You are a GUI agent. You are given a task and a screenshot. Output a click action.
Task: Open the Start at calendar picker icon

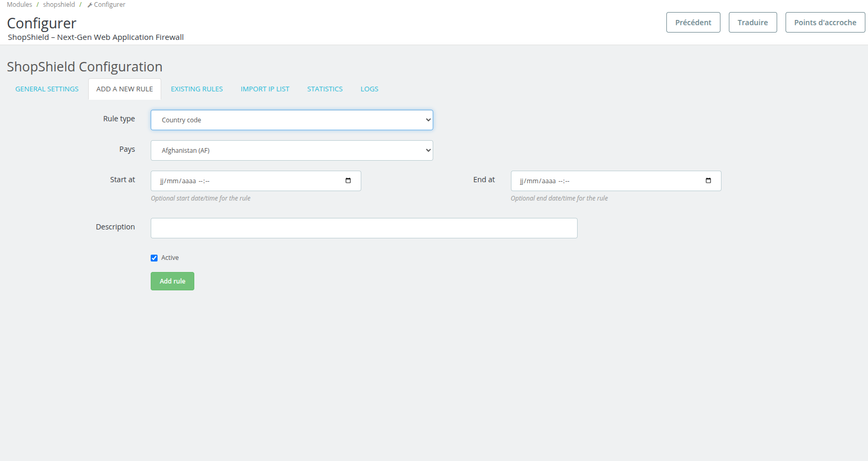pos(348,181)
